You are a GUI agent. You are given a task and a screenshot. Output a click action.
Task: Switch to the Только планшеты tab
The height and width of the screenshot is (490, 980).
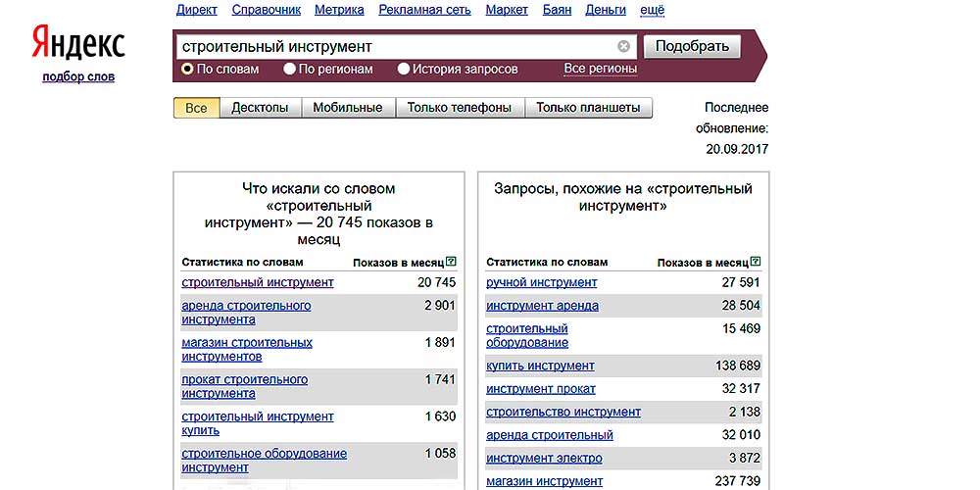point(588,108)
